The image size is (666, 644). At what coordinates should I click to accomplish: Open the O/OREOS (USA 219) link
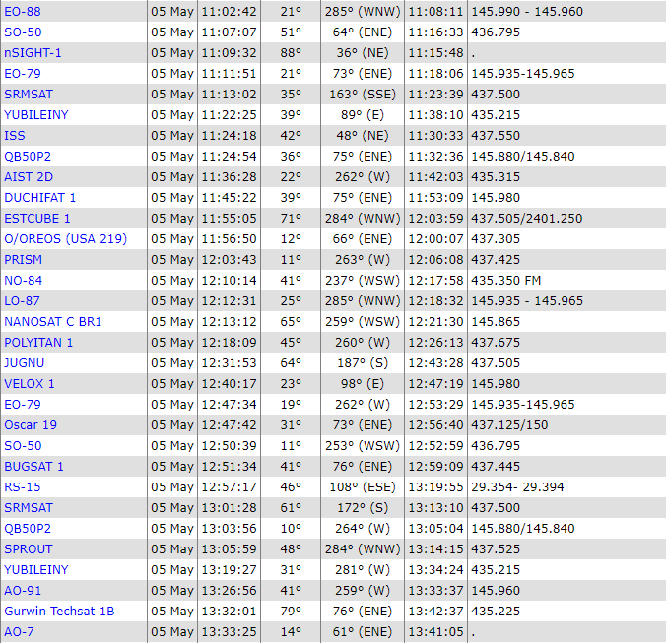pos(65,238)
